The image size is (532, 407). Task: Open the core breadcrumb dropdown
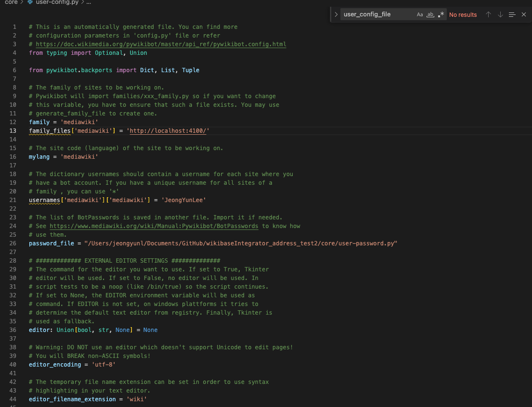point(10,2)
